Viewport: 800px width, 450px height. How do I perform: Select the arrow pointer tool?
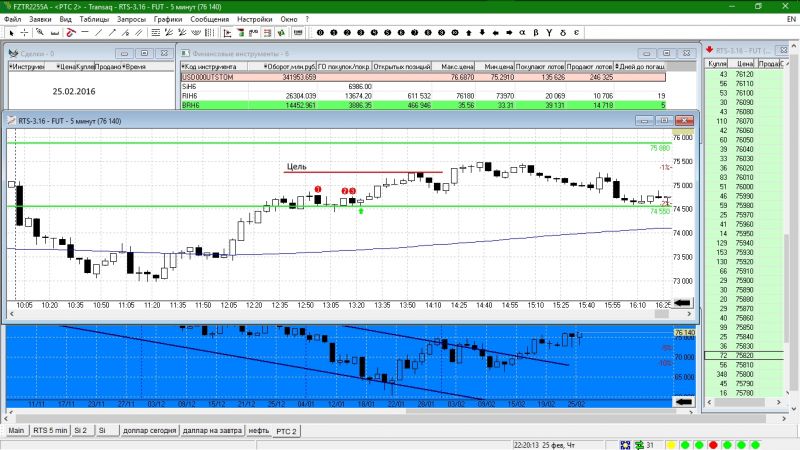point(11,33)
